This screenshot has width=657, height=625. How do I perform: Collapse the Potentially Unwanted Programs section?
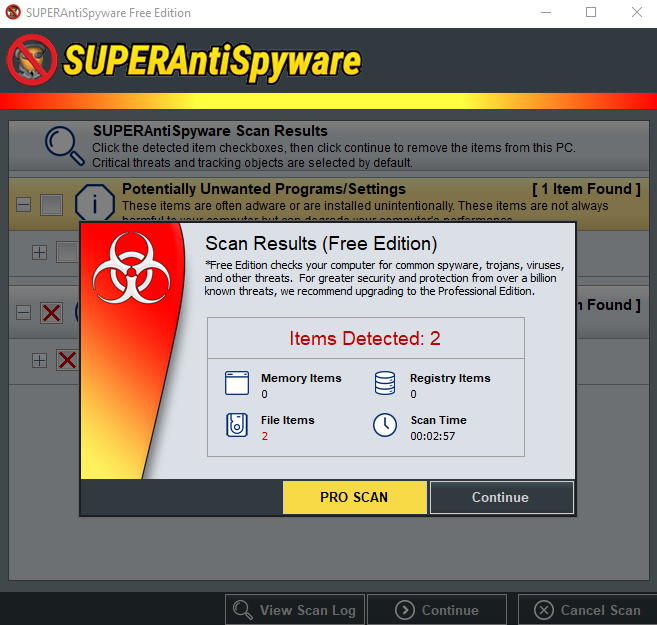(23, 205)
